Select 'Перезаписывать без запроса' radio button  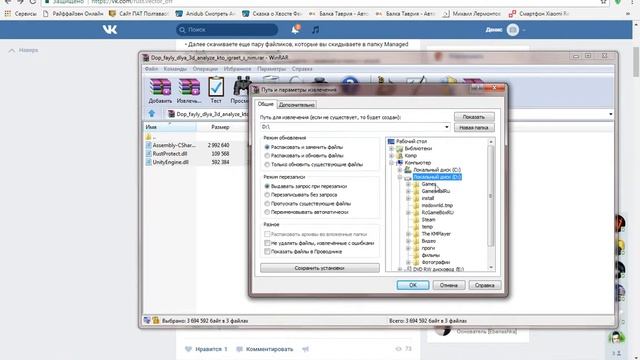pos(267,195)
